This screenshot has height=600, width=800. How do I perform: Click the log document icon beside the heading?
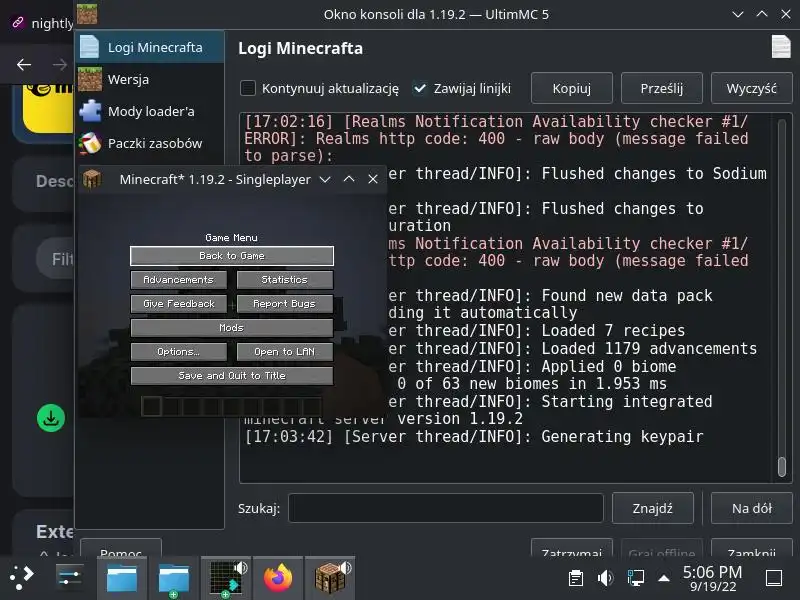(781, 47)
